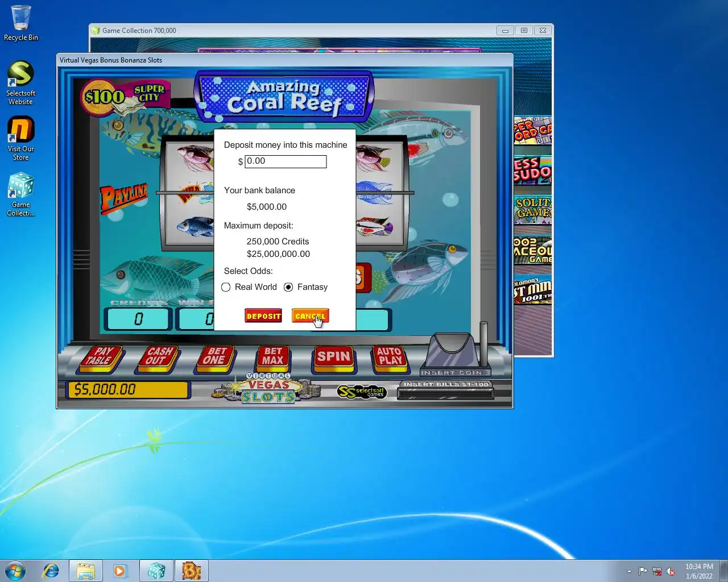The image size is (728, 582).
Task: Open the Visit Our Store desktop shortcut
Action: 20,139
